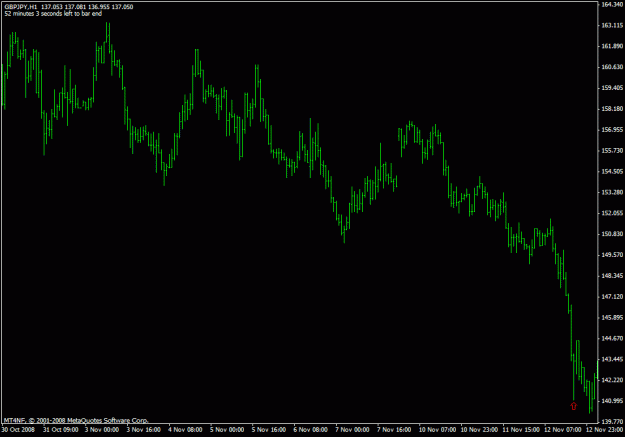Click the '10 Nov 07:00' time axis label
The width and height of the screenshot is (625, 437).
[437, 430]
